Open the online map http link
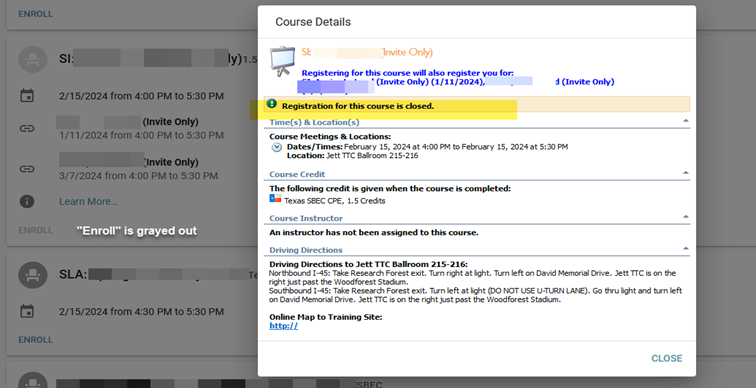Viewport: 756px width, 388px height. (284, 326)
